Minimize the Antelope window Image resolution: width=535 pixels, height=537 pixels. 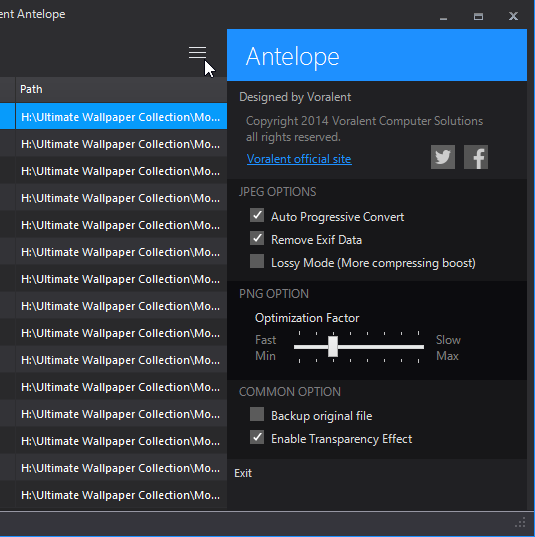444,16
